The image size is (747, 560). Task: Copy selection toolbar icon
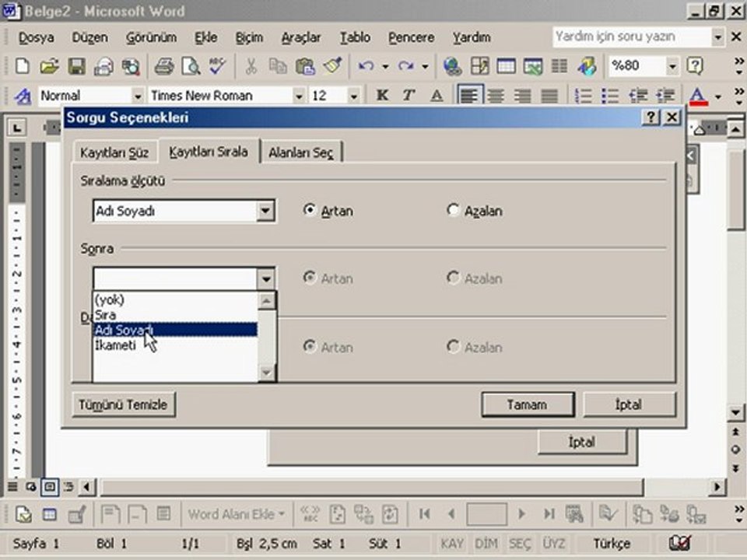pyautogui.click(x=278, y=66)
